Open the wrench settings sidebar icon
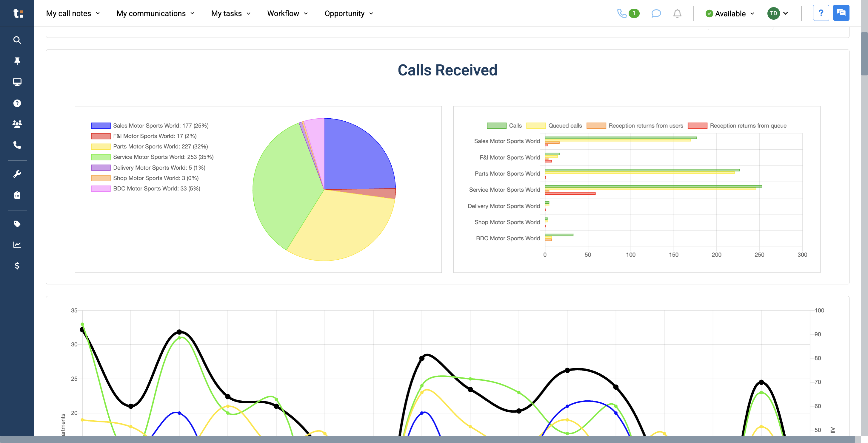This screenshot has height=443, width=868. [17, 174]
